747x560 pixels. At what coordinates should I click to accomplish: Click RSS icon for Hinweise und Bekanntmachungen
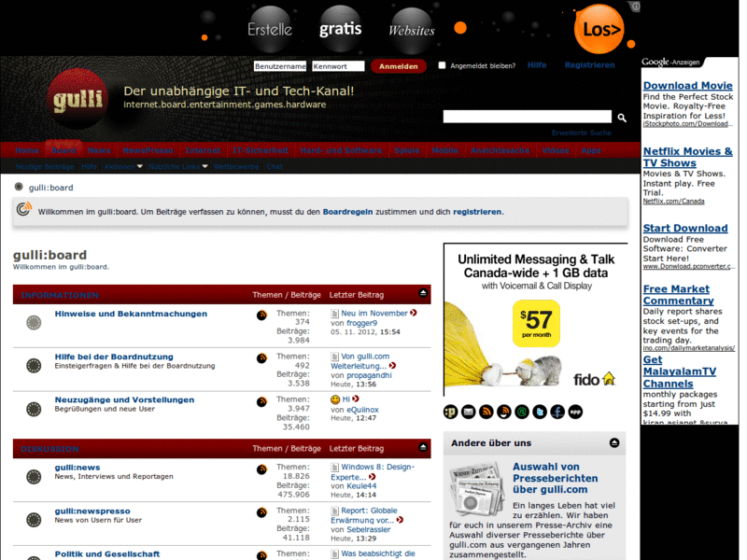point(261,315)
